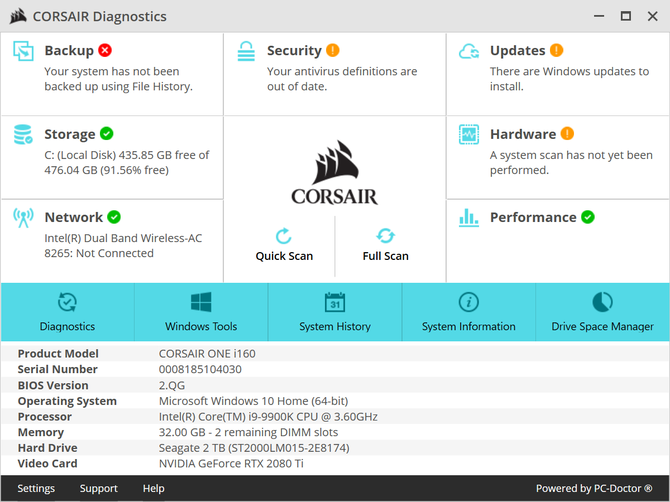The image size is (670, 502).
Task: Click the Performance bar chart icon
Action: click(x=469, y=217)
